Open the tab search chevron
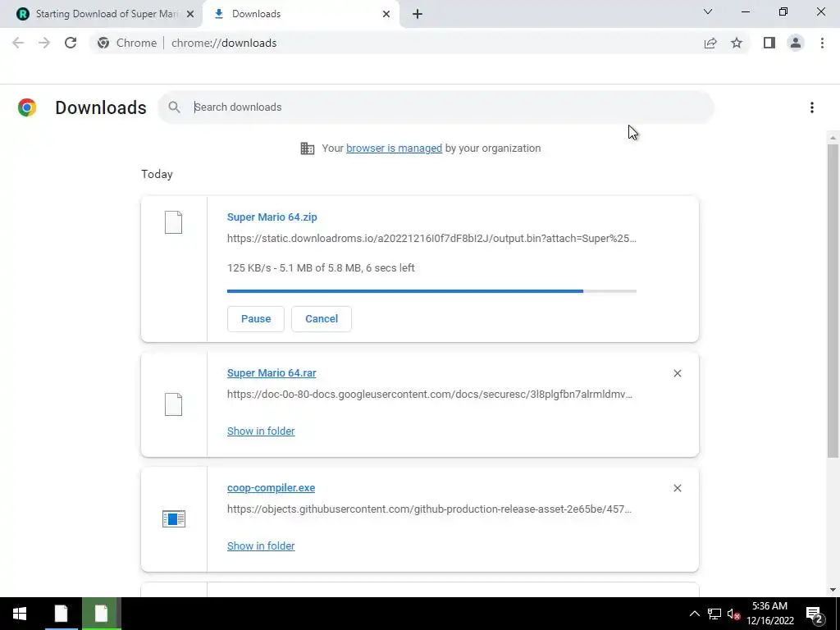This screenshot has width=840, height=630. point(708,11)
